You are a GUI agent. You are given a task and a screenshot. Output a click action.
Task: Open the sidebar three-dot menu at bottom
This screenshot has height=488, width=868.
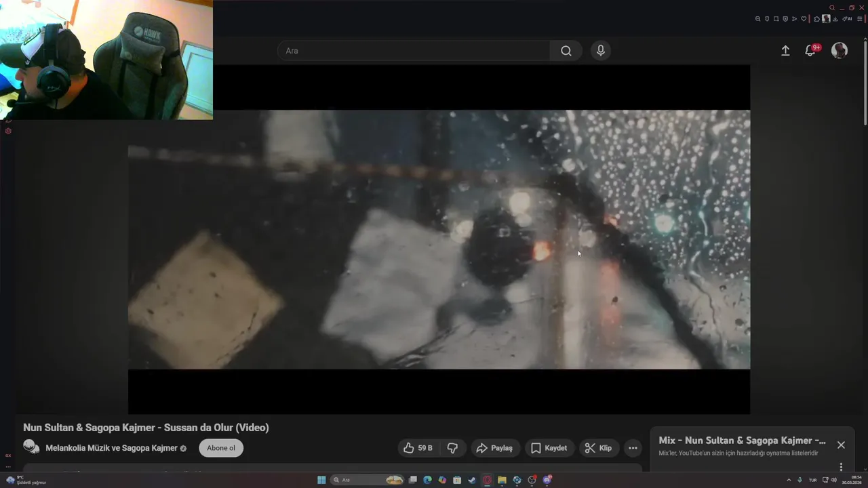8,466
